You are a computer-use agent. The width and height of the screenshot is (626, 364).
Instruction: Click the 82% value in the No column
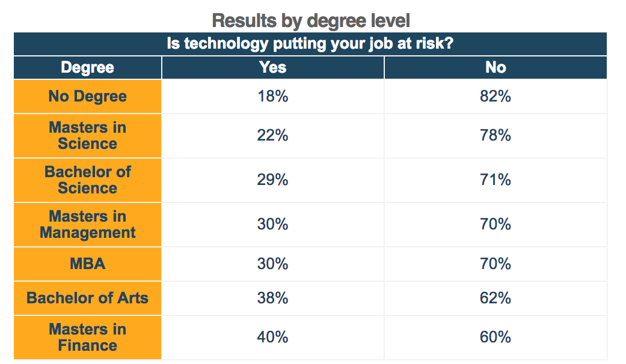(x=496, y=96)
